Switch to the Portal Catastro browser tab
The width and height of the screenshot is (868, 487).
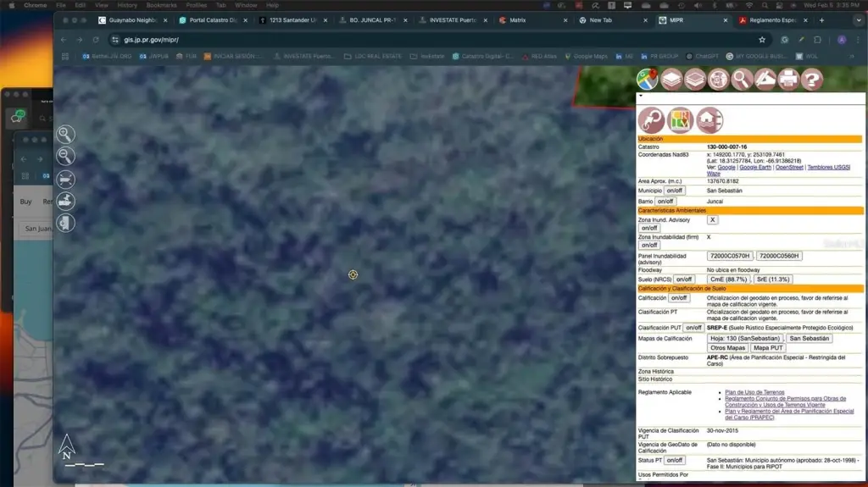tap(214, 19)
